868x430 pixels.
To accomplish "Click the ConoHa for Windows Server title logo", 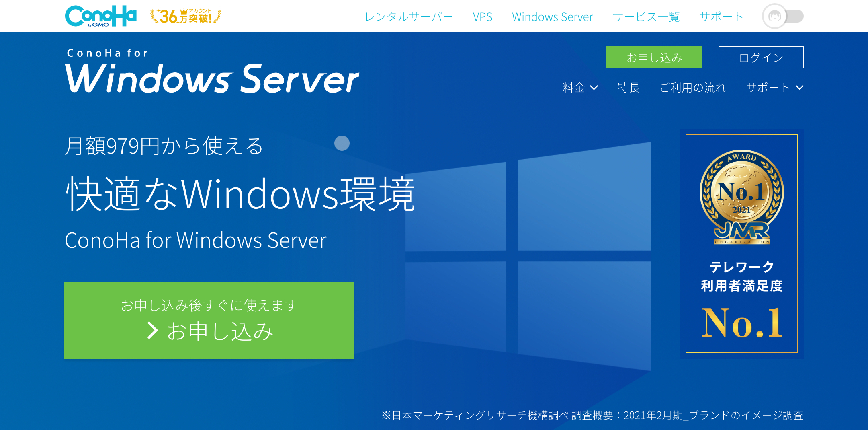I will click(212, 72).
